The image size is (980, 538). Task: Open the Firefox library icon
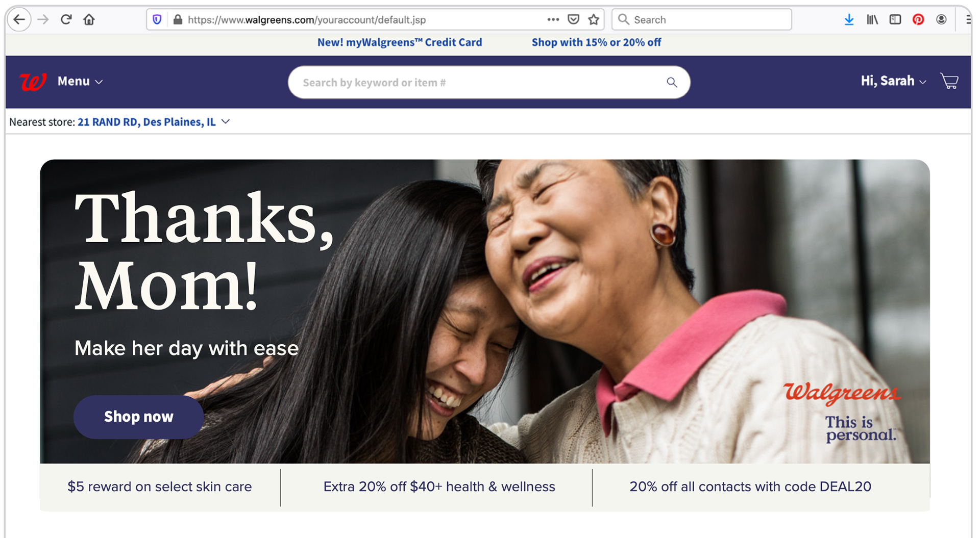pos(872,20)
